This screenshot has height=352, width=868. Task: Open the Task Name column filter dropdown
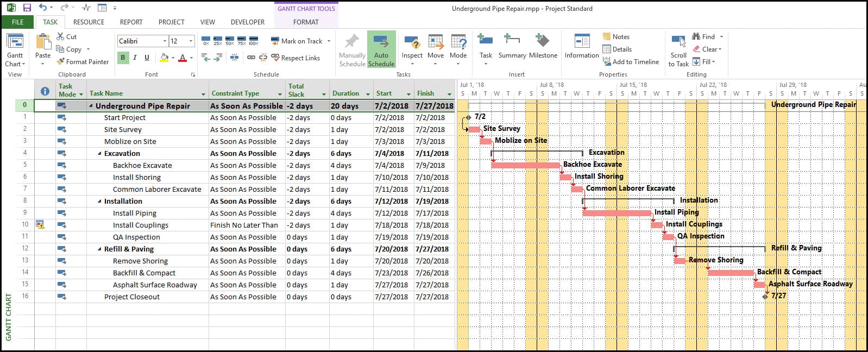coord(204,95)
